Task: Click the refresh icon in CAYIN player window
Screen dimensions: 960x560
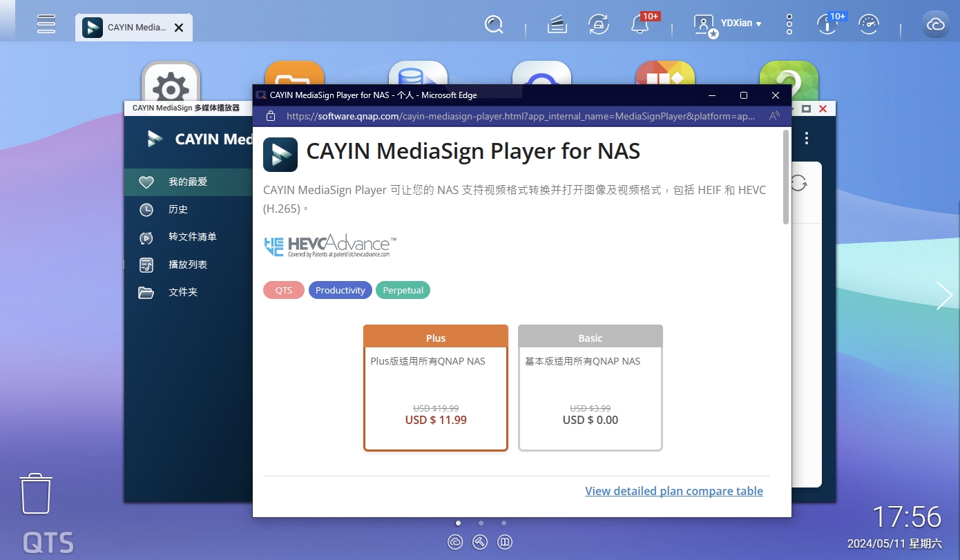Action: (799, 184)
